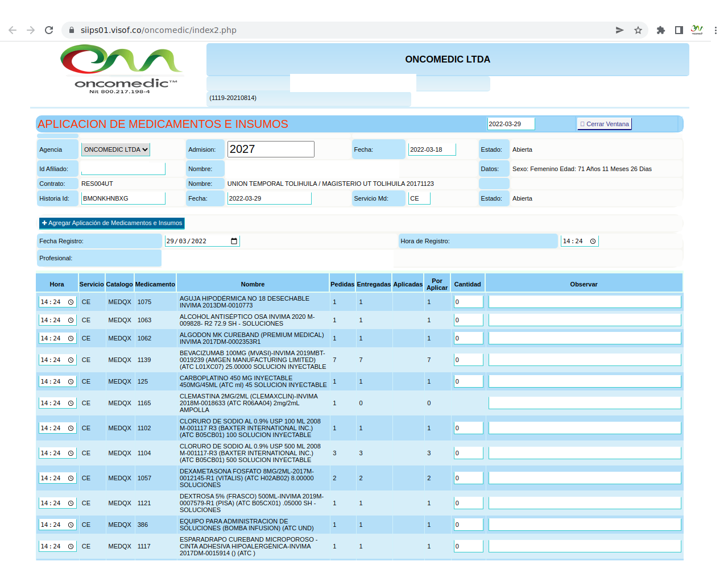Open browser three-dot menu
Screen dimensions: 728x582
pyautogui.click(x=715, y=30)
